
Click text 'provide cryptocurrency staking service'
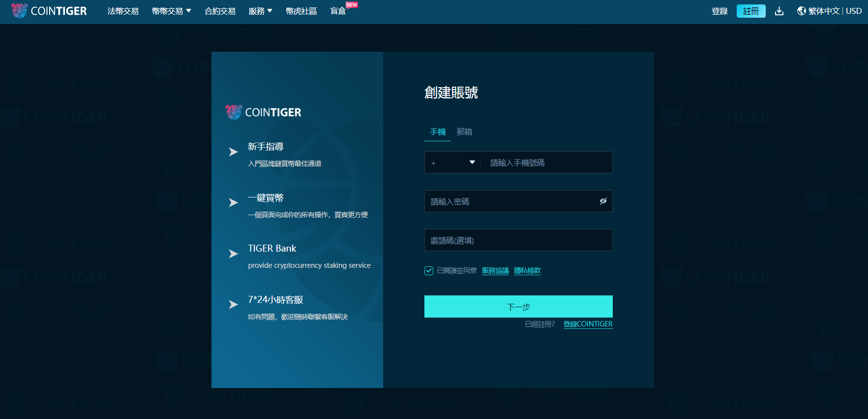tap(309, 265)
